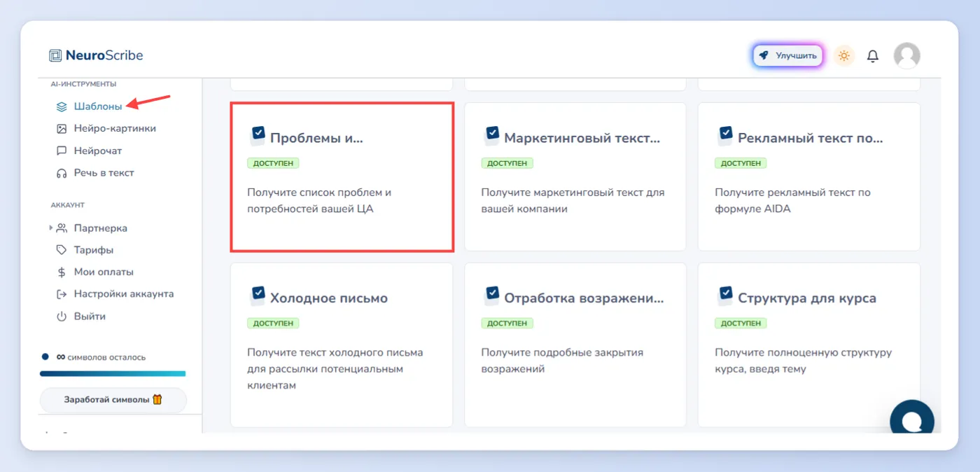Click the infinity символов осталось text
Screen dimensions: 980x472
click(101, 357)
